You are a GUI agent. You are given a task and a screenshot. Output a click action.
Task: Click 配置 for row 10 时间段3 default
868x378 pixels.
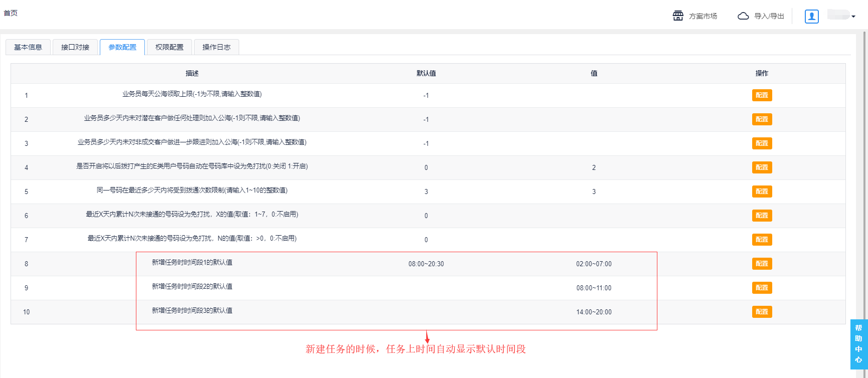[x=762, y=312]
